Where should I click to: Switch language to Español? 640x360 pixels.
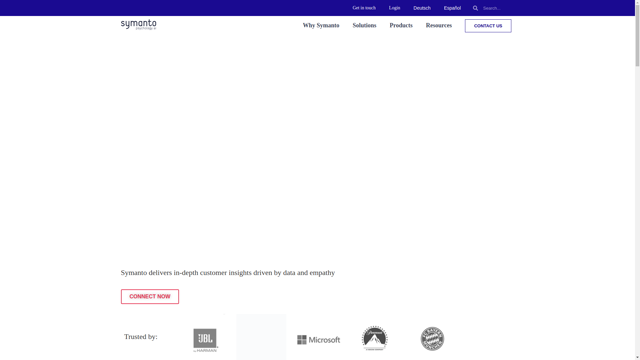point(452,8)
